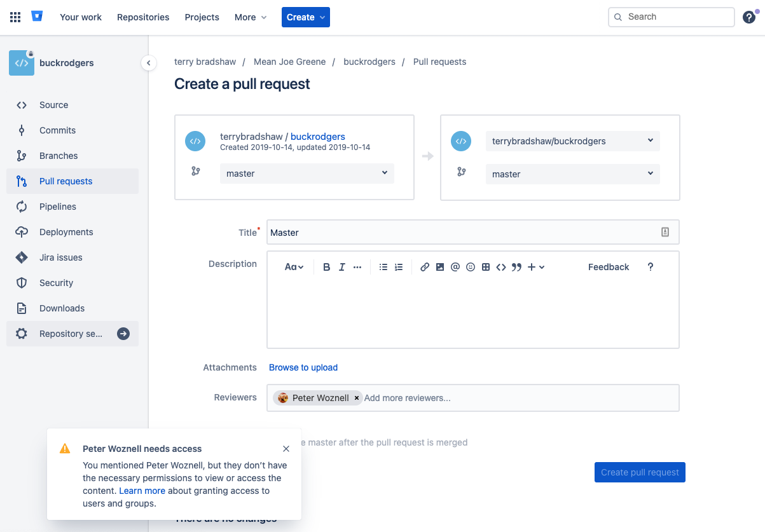Open the blue buckrodgers source repository link

(x=318, y=137)
